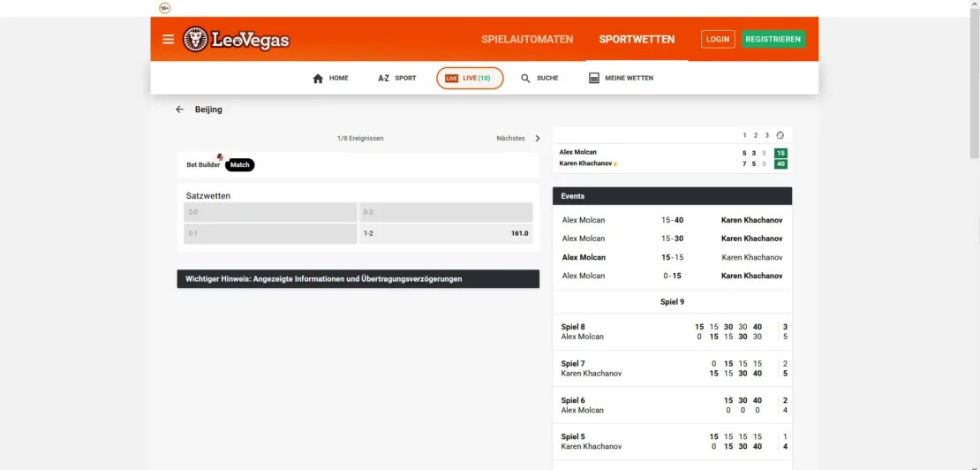The image size is (980, 470).
Task: Click disabled 2-1 set bet
Action: pyautogui.click(x=270, y=233)
